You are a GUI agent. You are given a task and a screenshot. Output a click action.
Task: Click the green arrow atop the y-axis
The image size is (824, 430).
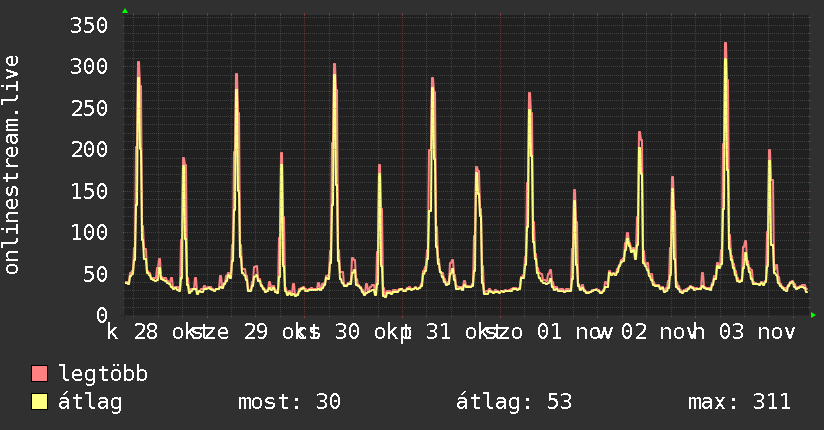tap(125, 11)
